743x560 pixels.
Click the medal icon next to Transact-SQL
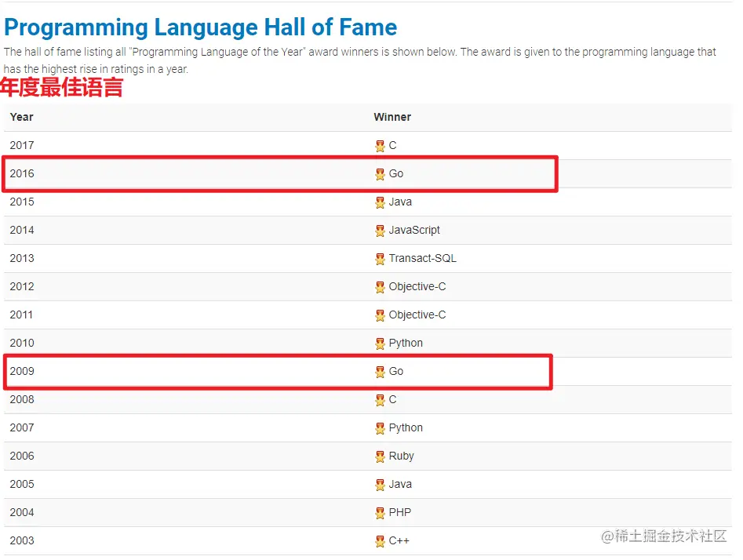point(380,259)
